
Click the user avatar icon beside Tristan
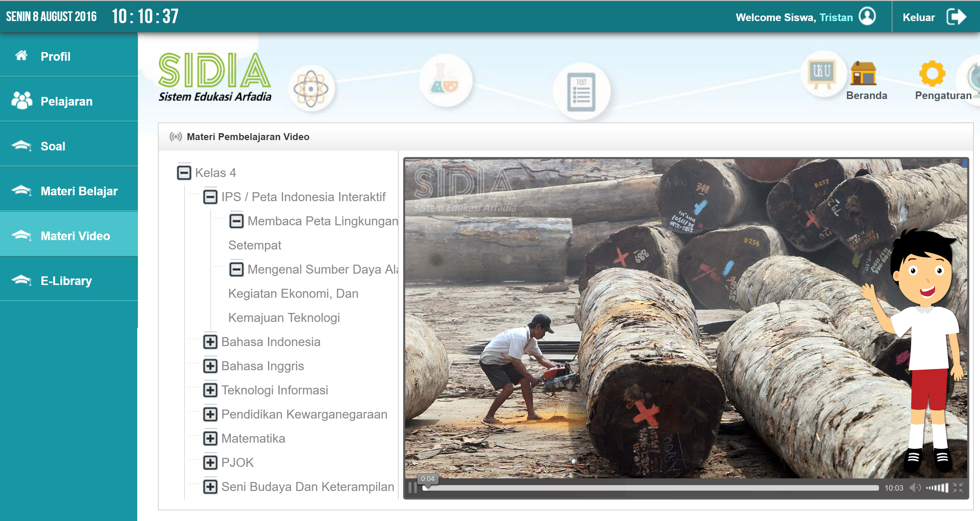867,16
